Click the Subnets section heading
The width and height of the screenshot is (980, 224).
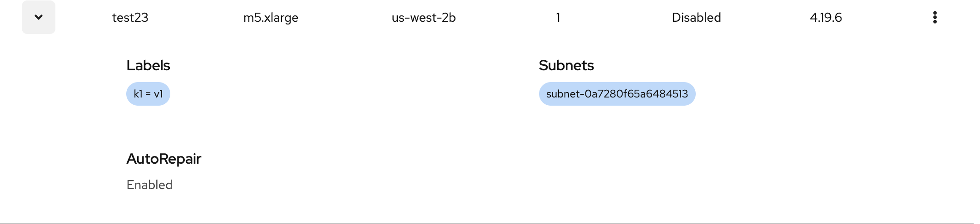pos(566,65)
